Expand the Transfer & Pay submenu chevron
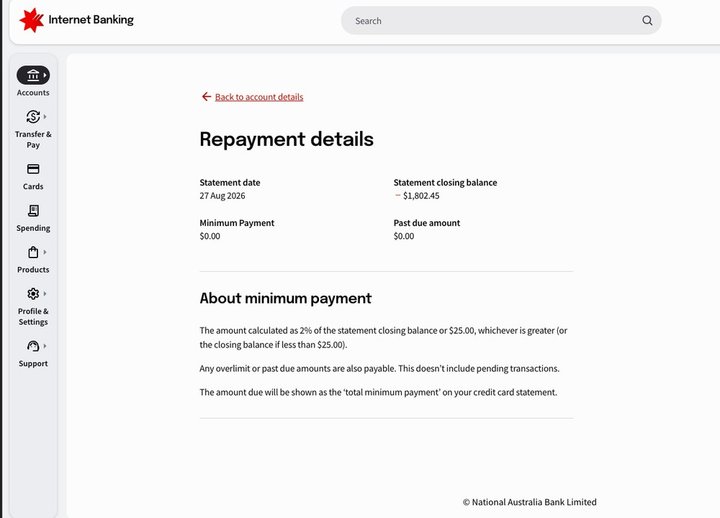 45,117
